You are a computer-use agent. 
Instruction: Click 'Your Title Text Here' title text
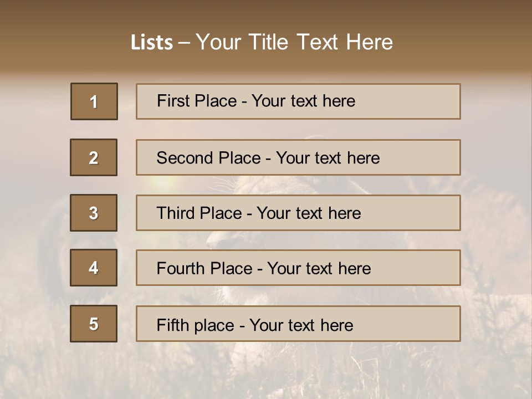[x=294, y=43]
